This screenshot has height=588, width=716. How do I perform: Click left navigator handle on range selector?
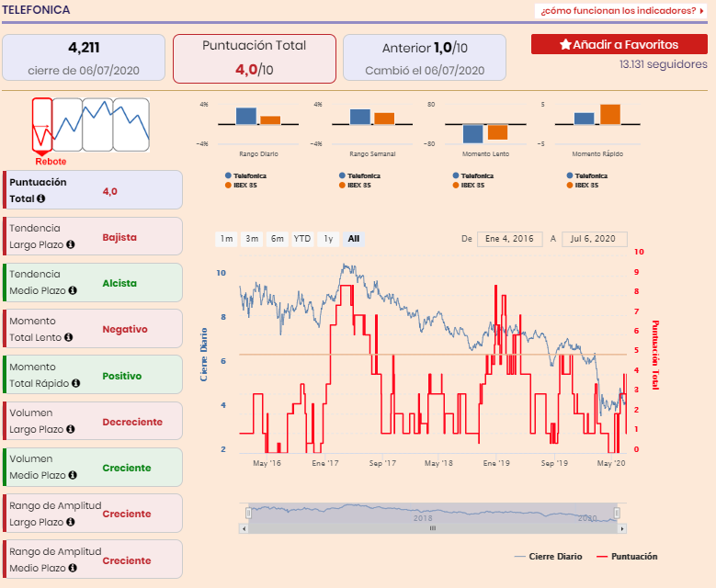(x=248, y=514)
